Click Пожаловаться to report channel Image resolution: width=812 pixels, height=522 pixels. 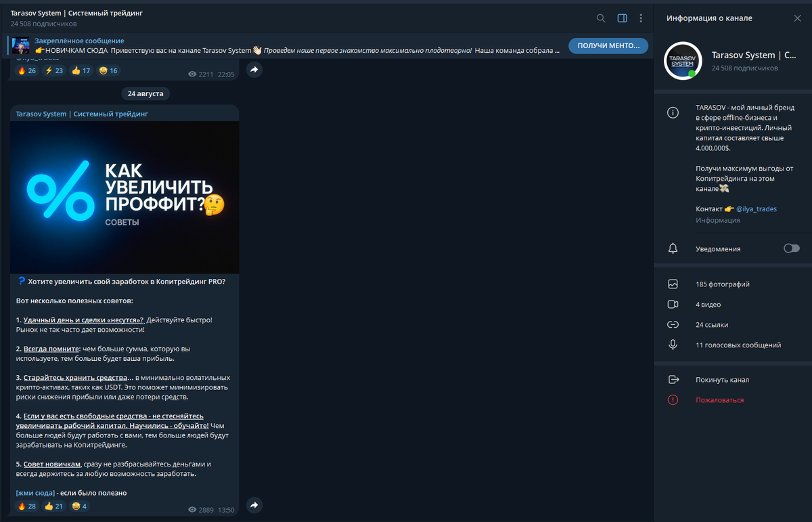(719, 400)
